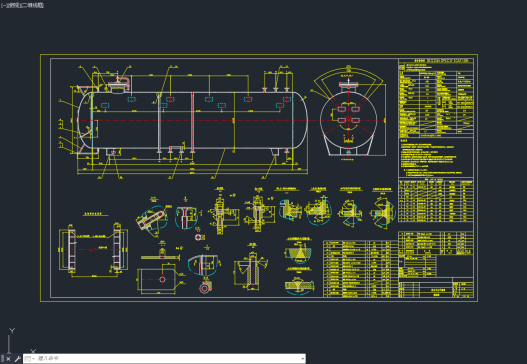Screen dimensions: 527x364
Task: Select the design specification table at top right
Action: tap(436, 98)
